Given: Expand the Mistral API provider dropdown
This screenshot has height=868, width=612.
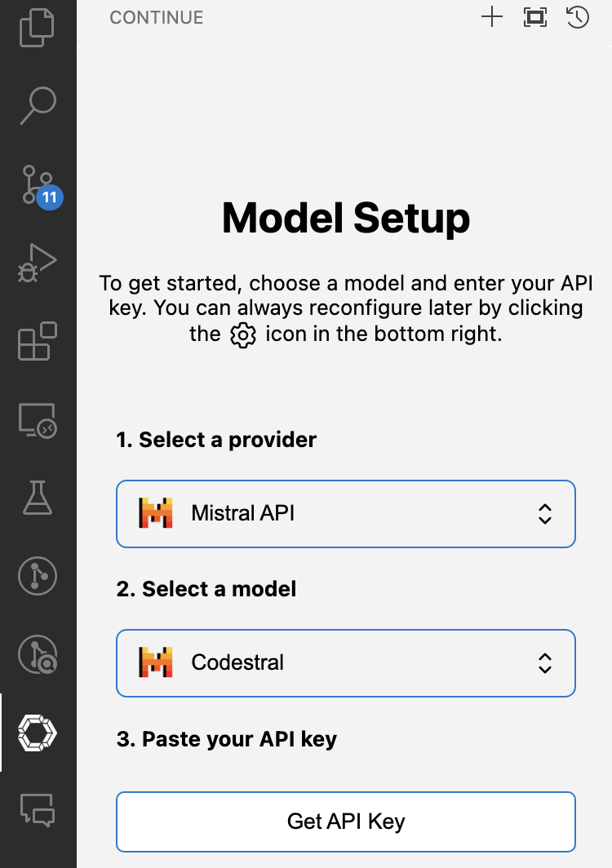Looking at the screenshot, I should (x=346, y=513).
